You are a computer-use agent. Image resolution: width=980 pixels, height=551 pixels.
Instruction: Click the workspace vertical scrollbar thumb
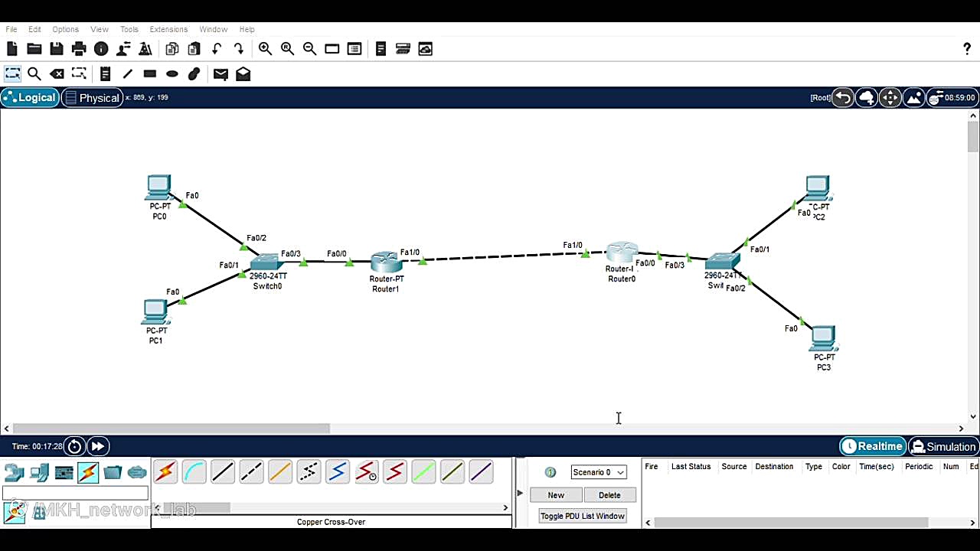[x=973, y=137]
